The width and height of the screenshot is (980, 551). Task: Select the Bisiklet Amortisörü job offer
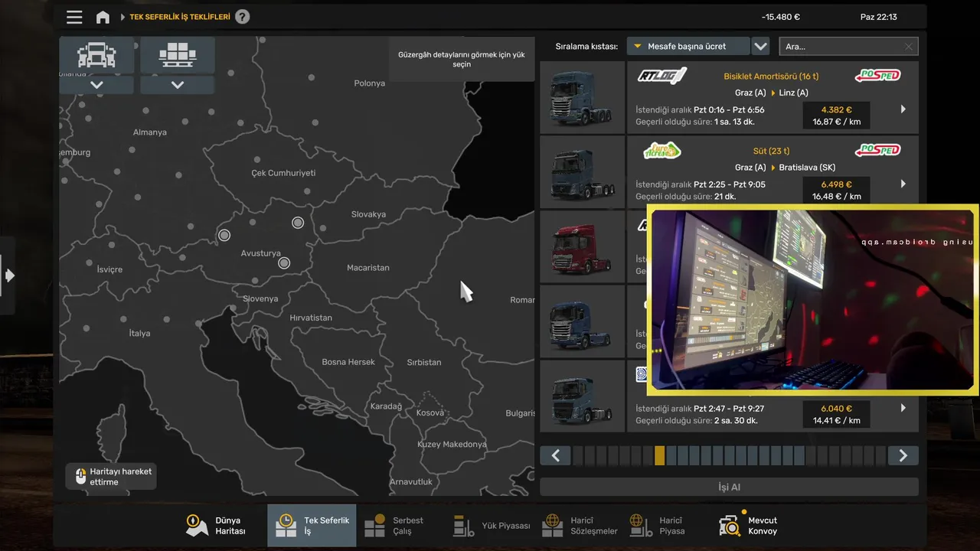pos(773,98)
